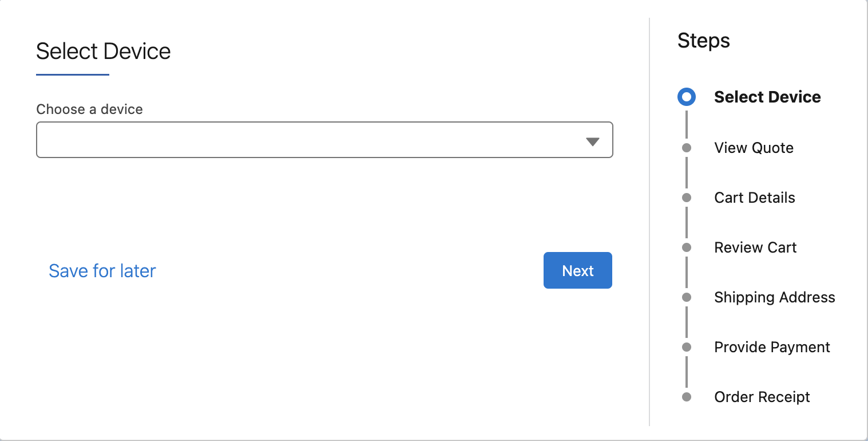Click the Order Receipt step label
This screenshot has width=868, height=441.
click(762, 396)
